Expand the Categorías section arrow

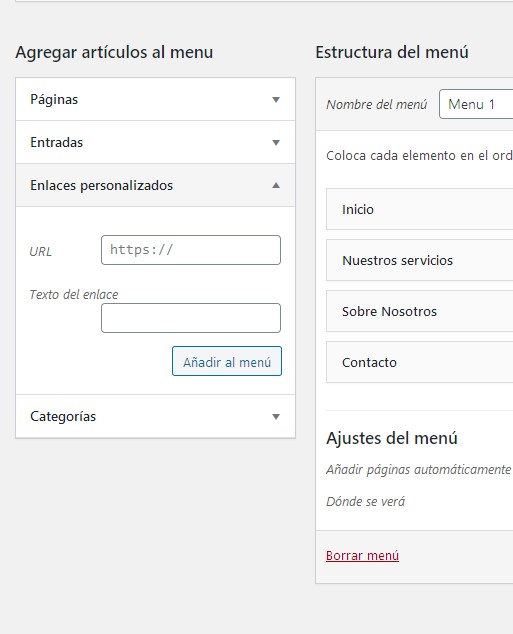(276, 416)
